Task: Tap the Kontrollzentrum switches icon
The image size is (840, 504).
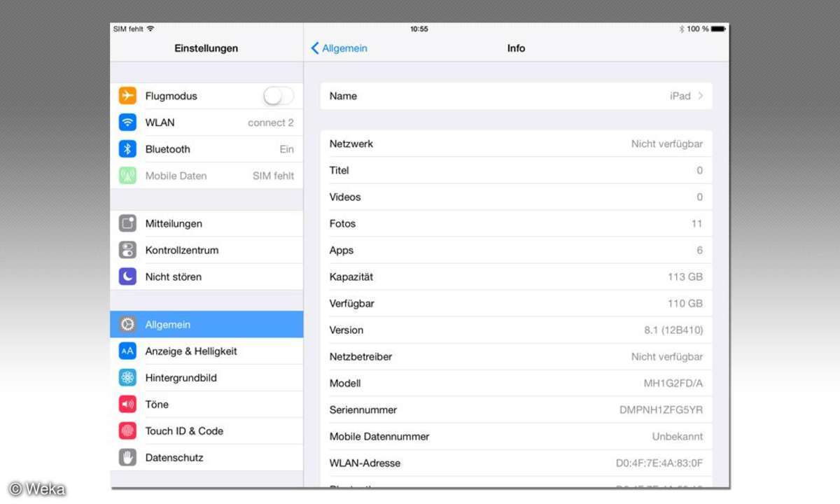Action: (x=127, y=250)
